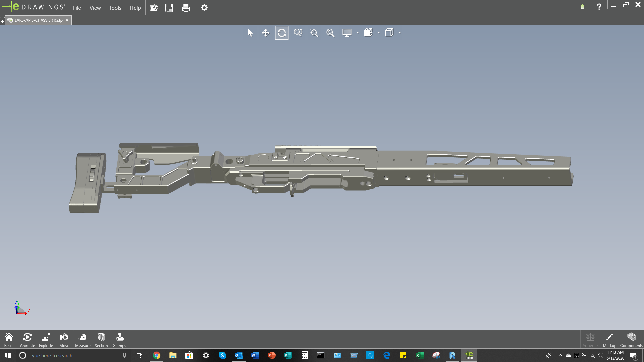This screenshot has width=644, height=362.
Task: Click the Display style cube icon
Action: click(x=368, y=33)
